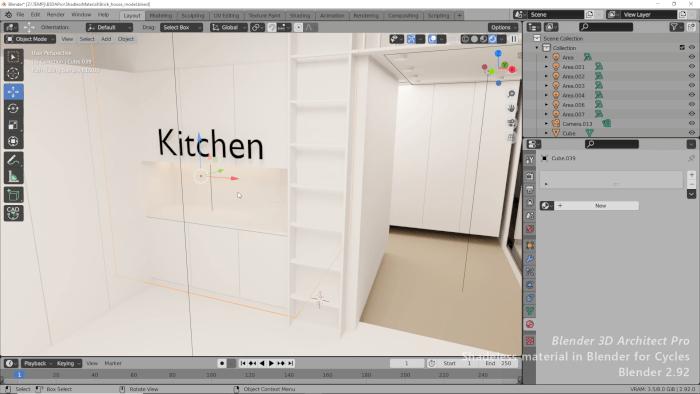
Task: Open the Material Properties tab icon
Action: click(530, 324)
